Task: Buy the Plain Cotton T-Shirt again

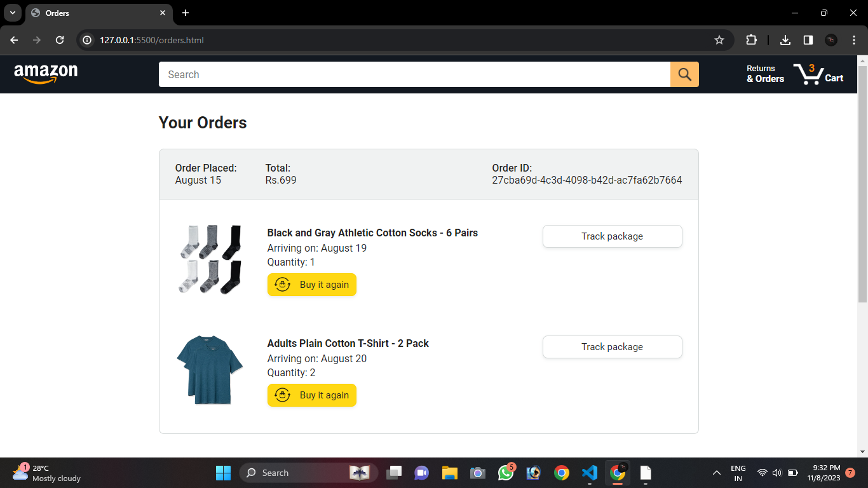Action: pyautogui.click(x=312, y=395)
